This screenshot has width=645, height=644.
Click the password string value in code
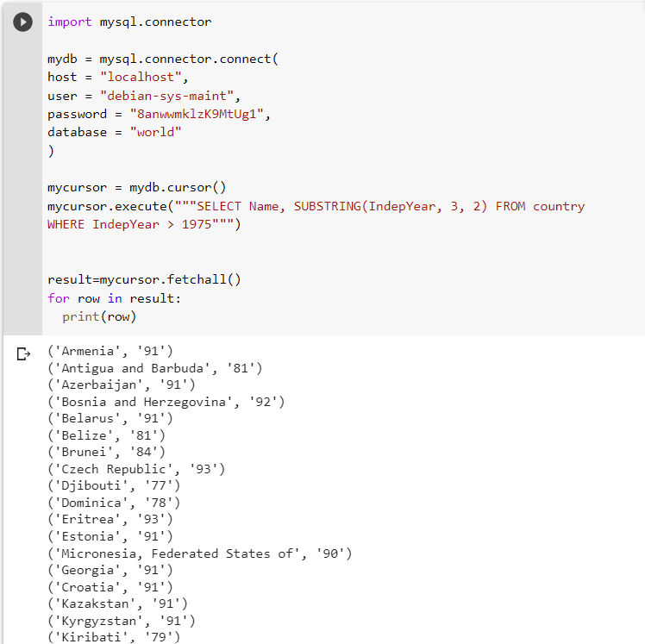[x=197, y=114]
